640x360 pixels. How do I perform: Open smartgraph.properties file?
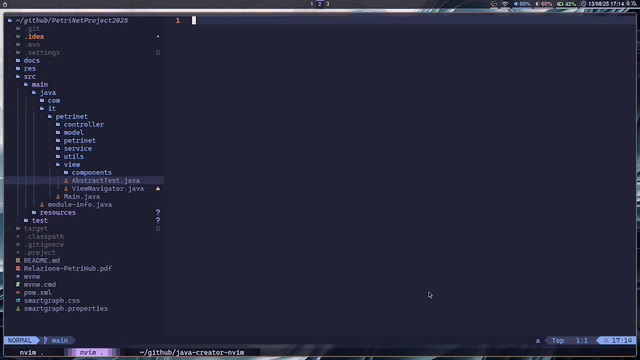(65, 309)
